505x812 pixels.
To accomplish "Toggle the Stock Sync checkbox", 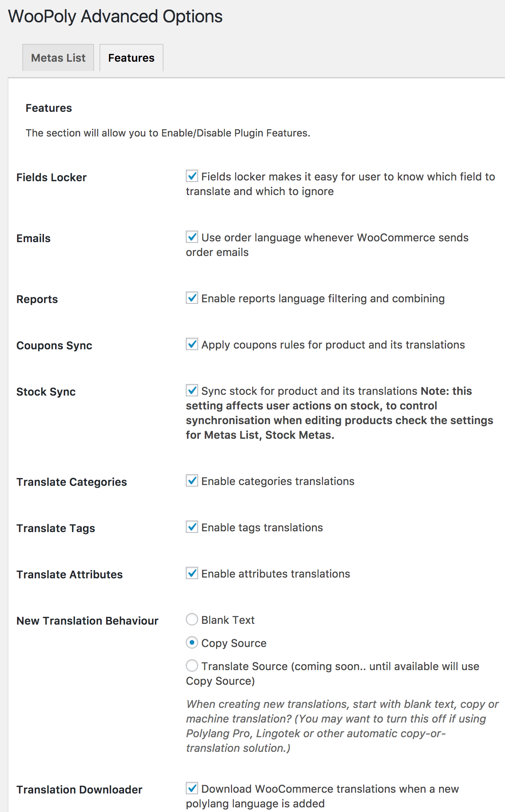I will click(x=192, y=390).
